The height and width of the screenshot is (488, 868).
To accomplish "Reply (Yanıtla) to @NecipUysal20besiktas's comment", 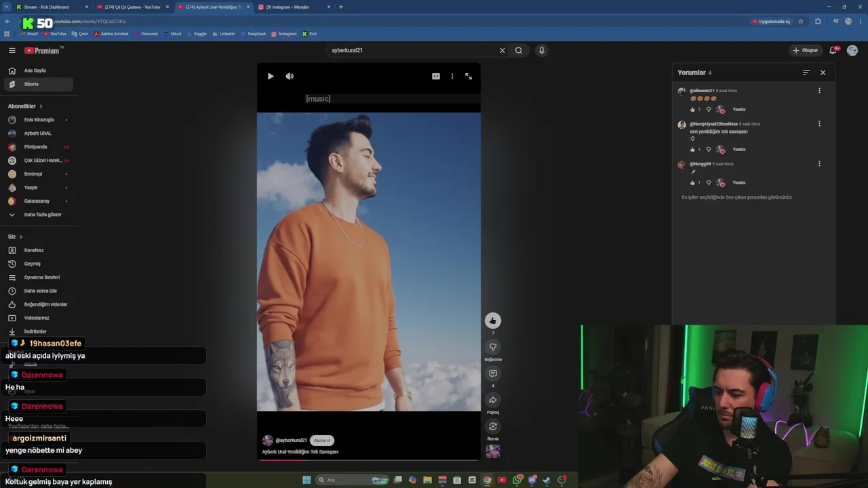I will coord(739,150).
